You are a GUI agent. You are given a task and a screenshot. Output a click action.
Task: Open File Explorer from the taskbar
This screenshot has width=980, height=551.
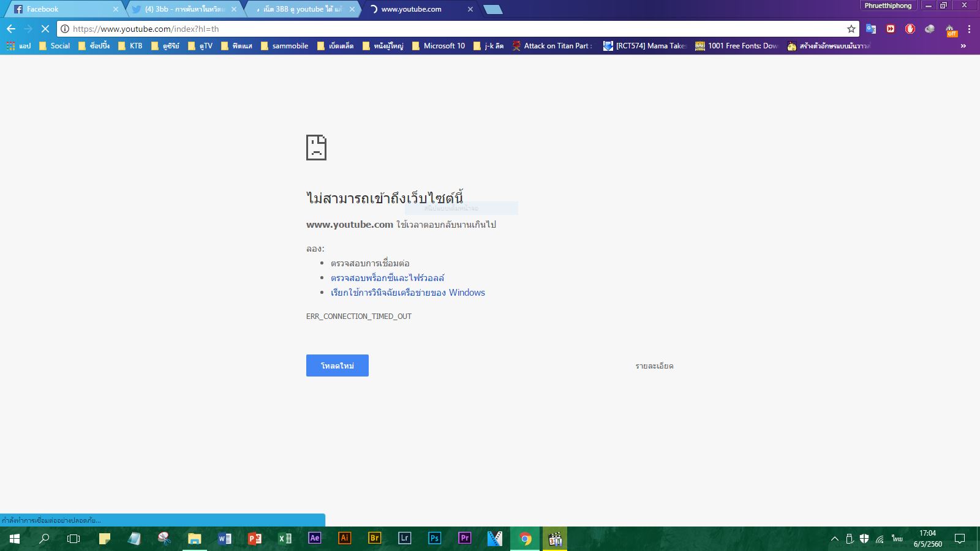[x=194, y=539]
